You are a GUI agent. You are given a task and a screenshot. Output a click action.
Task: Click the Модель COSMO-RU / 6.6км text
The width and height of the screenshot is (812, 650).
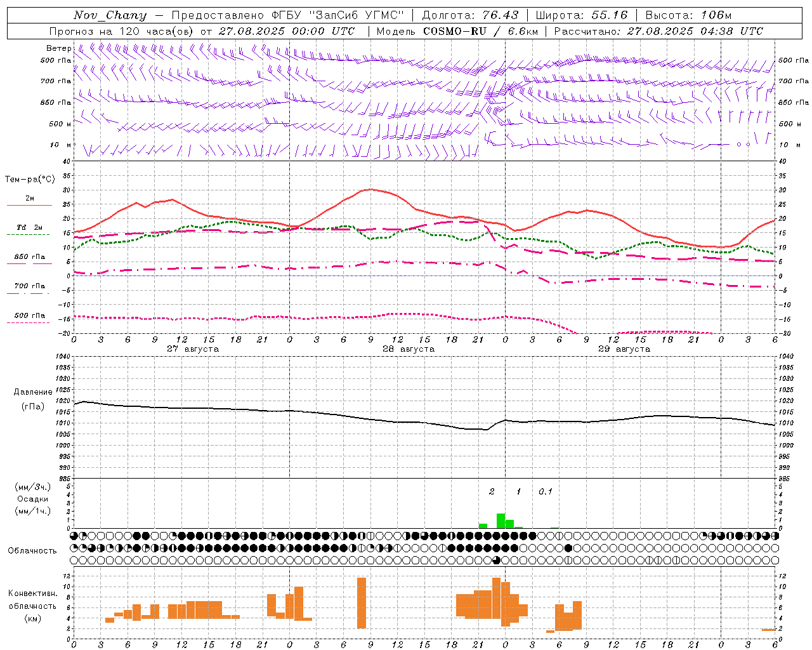pos(457,31)
